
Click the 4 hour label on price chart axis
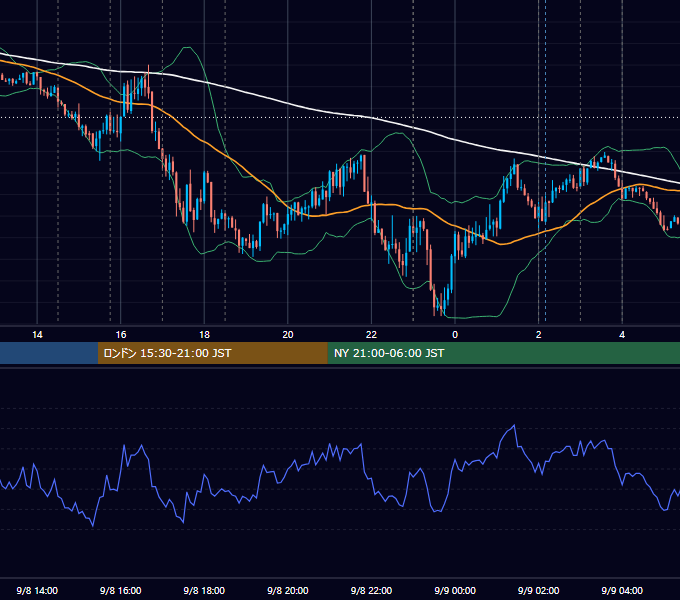[622, 335]
